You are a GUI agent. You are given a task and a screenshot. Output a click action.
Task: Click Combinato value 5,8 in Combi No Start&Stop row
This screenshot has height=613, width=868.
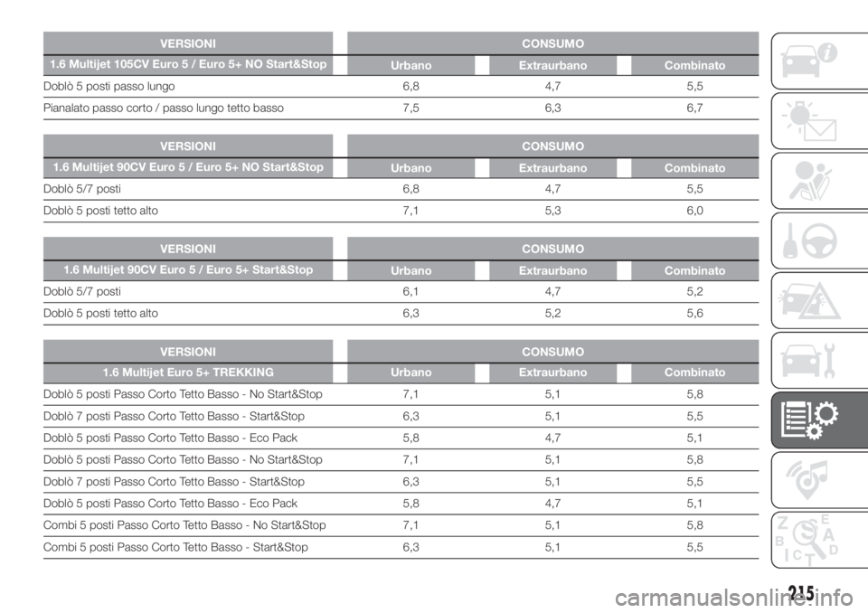pos(694,525)
